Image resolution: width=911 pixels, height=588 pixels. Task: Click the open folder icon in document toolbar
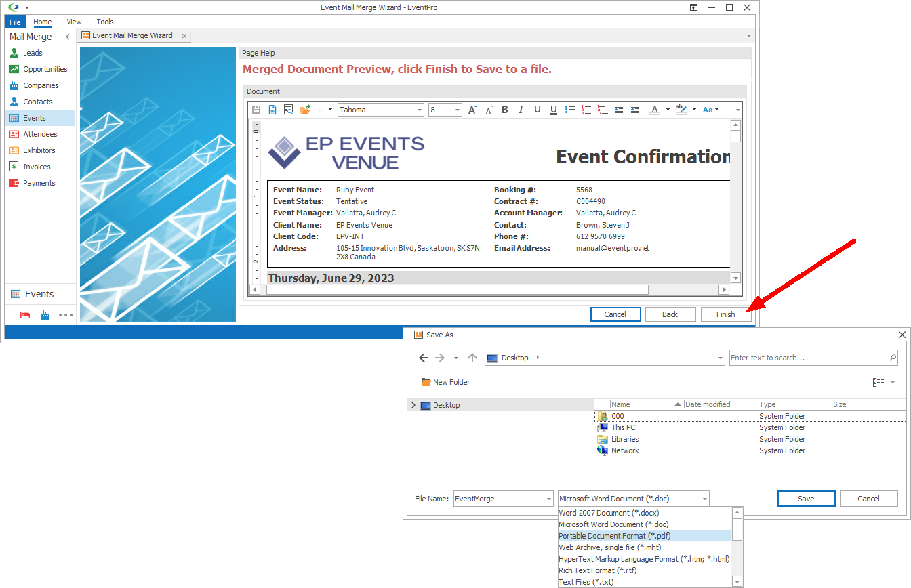[305, 110]
